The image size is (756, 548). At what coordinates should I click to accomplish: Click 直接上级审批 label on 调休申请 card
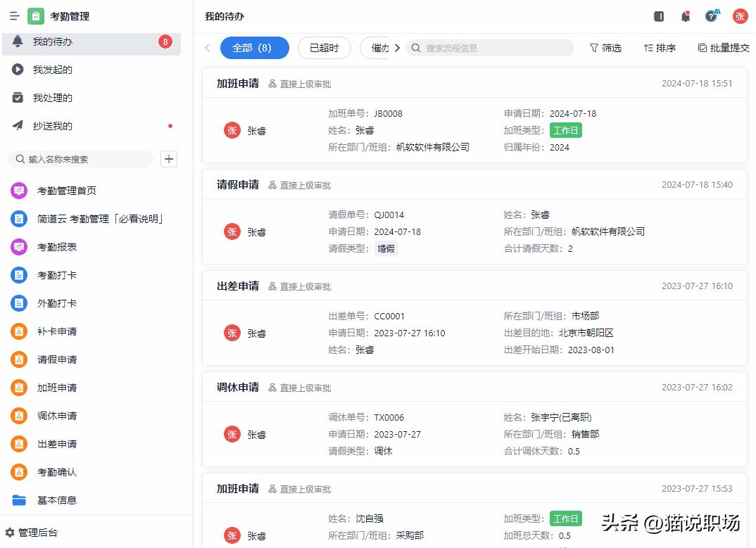click(305, 388)
